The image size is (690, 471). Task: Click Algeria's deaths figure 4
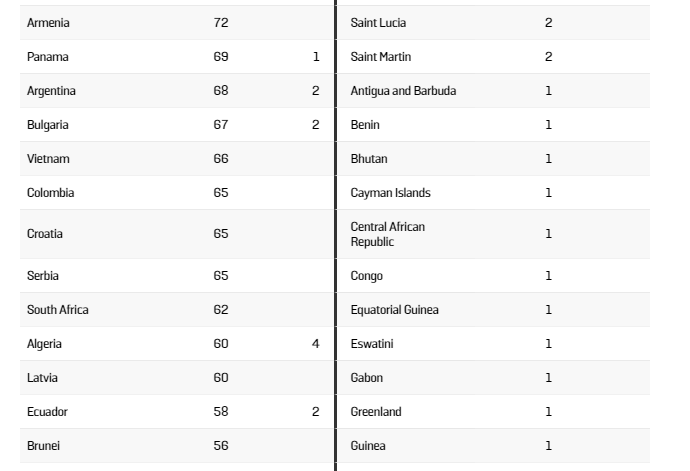pos(316,344)
